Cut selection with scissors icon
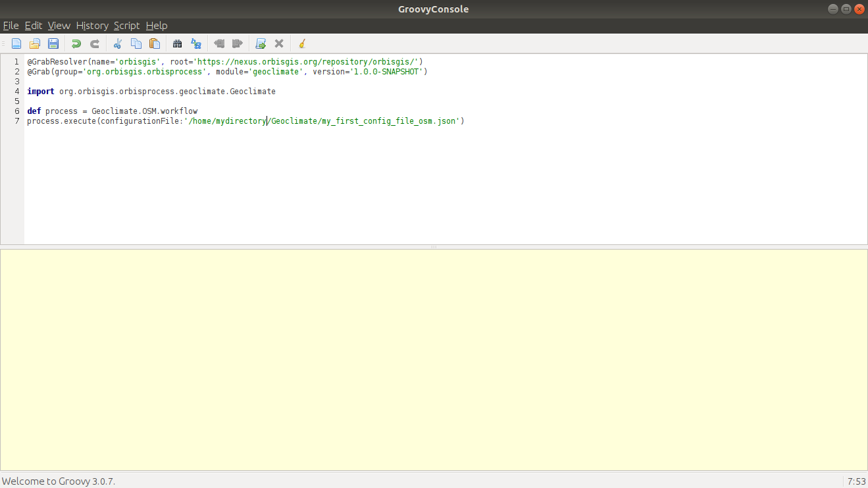This screenshot has width=868, height=488. pyautogui.click(x=118, y=43)
